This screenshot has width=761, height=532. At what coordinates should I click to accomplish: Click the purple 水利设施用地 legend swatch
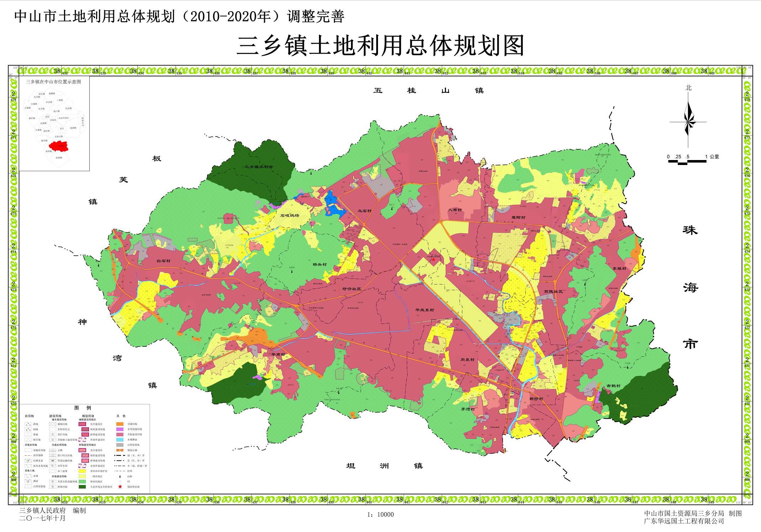[120, 429]
